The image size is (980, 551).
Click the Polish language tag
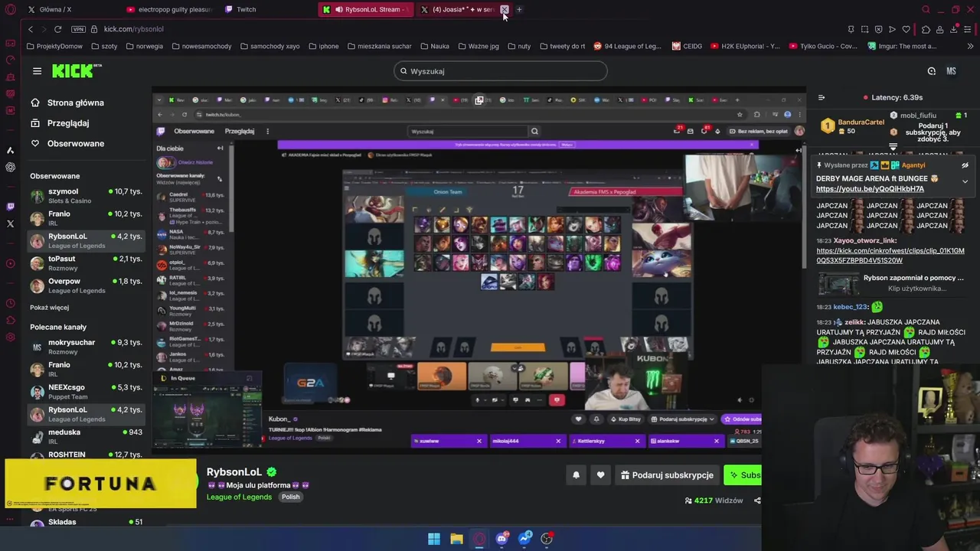[x=290, y=497]
